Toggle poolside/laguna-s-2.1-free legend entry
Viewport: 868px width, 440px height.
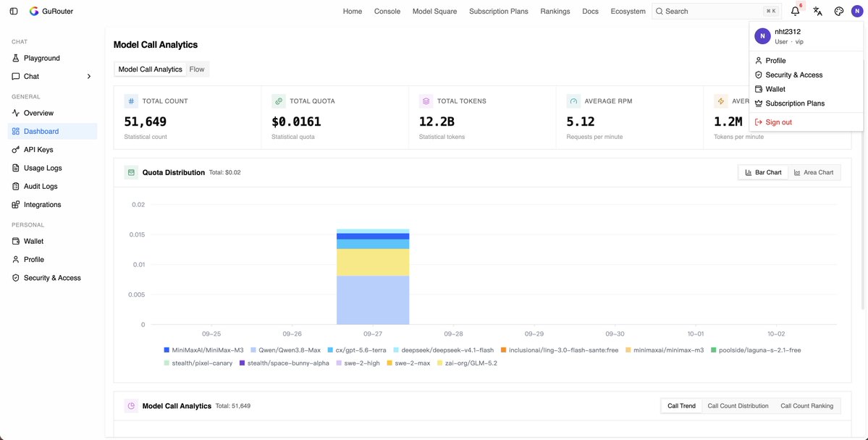756,350
